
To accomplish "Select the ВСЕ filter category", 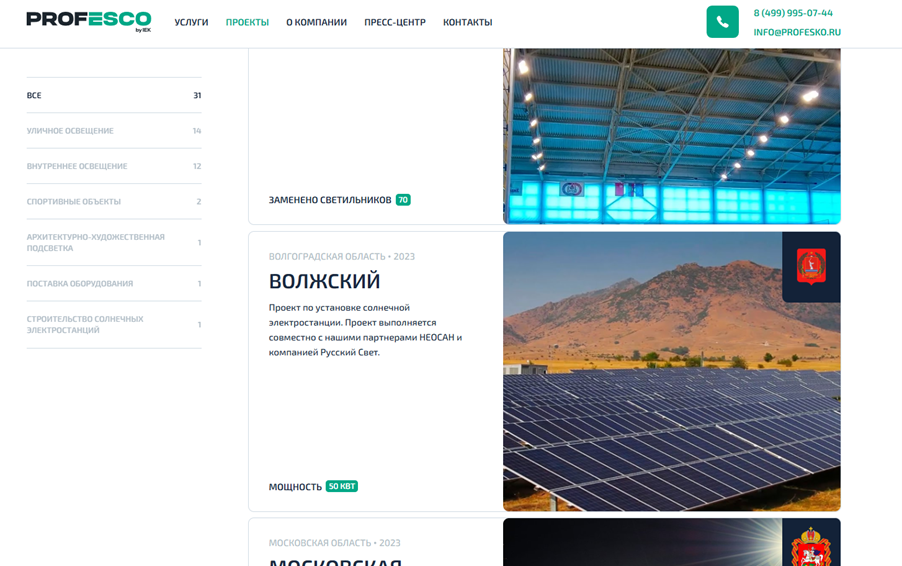I will click(x=114, y=95).
